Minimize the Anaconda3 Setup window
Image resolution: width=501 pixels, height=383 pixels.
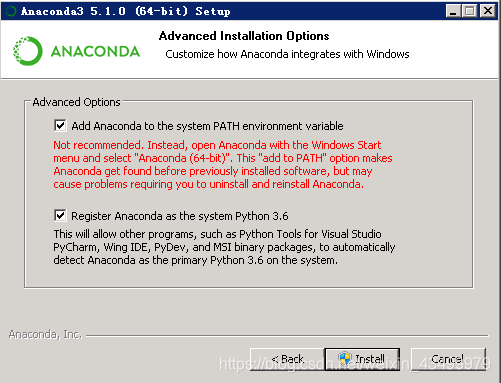pyautogui.click(x=453, y=11)
